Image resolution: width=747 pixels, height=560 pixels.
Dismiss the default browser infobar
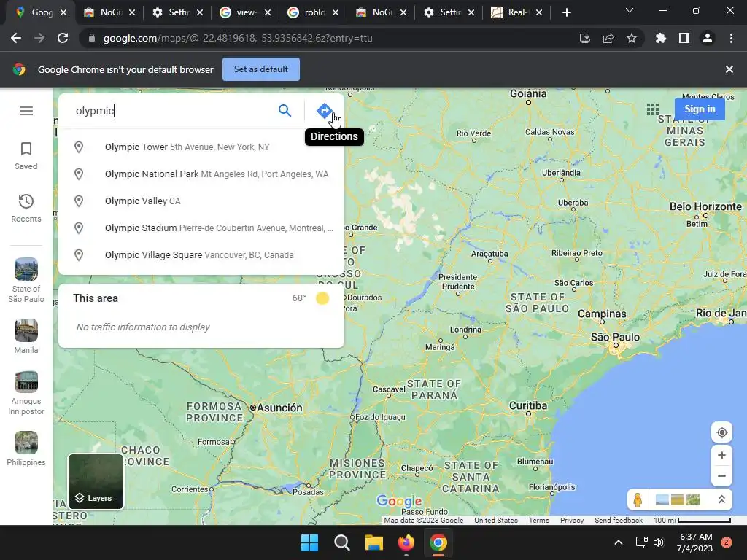(x=729, y=69)
